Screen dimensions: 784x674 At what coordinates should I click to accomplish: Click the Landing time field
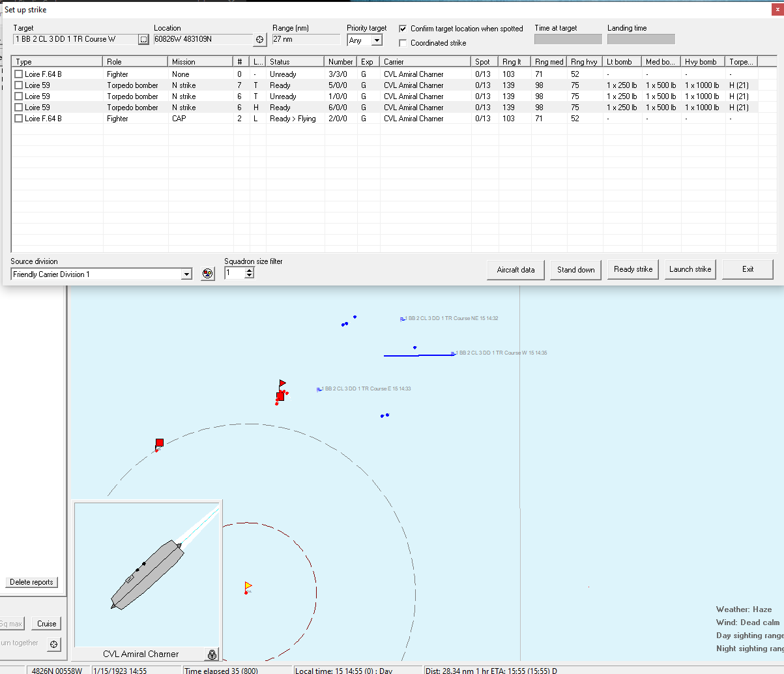click(641, 39)
